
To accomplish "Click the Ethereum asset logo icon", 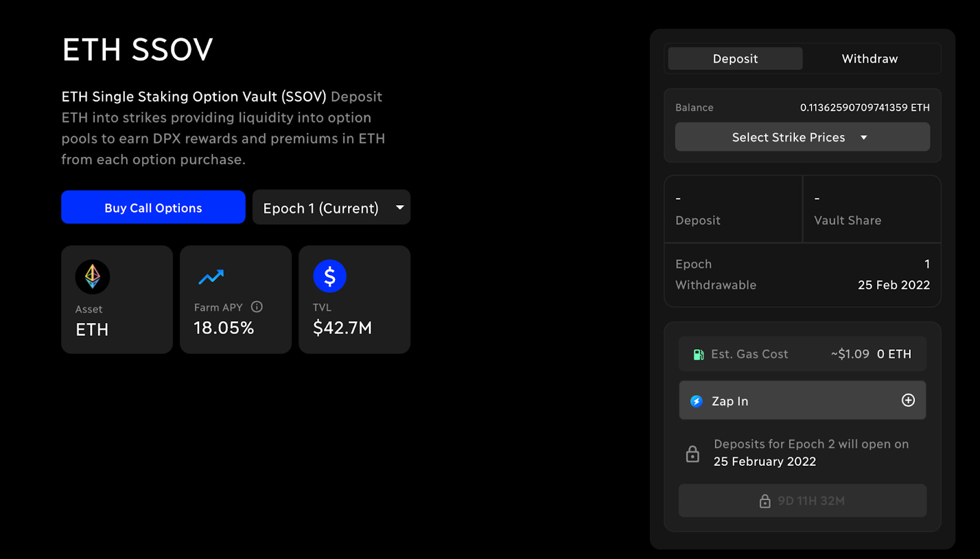I will point(92,276).
